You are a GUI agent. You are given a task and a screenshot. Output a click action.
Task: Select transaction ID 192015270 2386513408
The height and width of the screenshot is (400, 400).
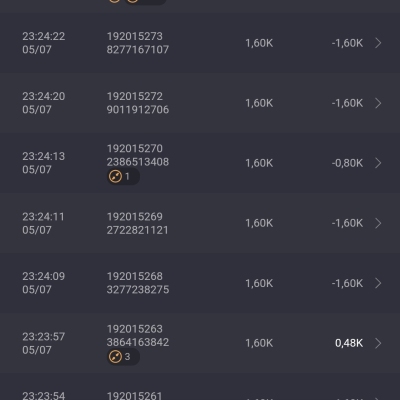[x=138, y=155]
